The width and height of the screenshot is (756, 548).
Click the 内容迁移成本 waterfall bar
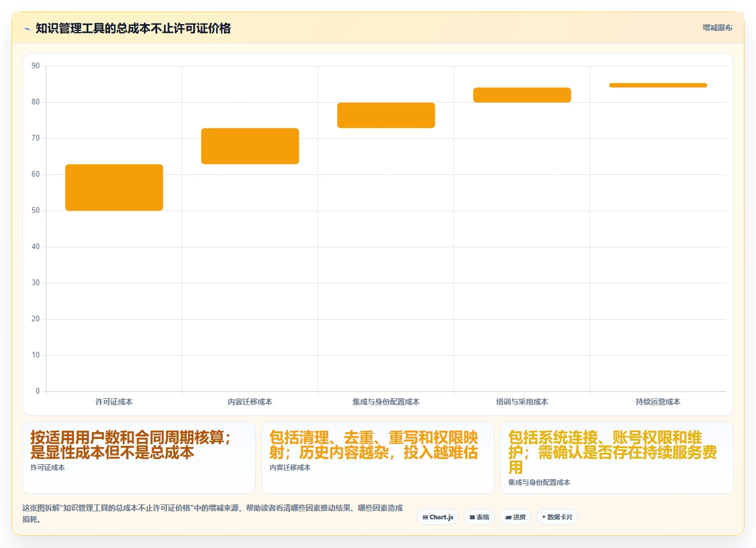tap(250, 146)
